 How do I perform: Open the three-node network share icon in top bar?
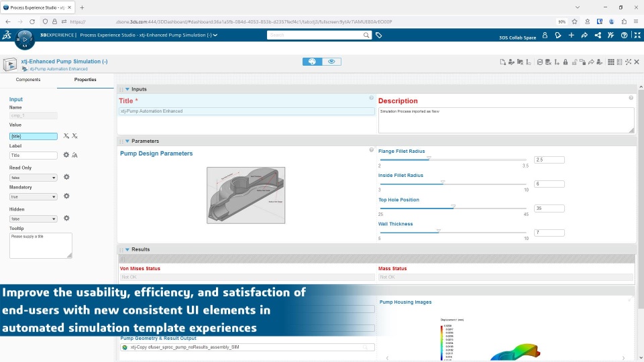click(598, 36)
